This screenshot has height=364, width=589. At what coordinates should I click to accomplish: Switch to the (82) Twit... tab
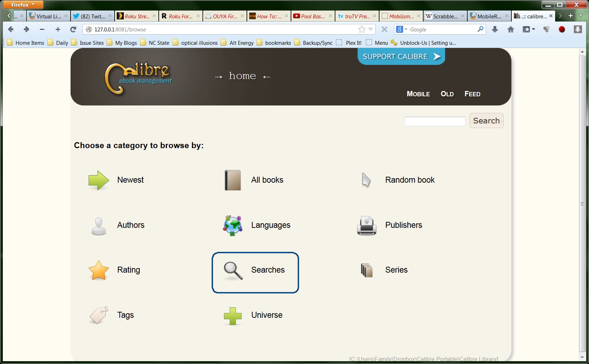click(x=92, y=16)
